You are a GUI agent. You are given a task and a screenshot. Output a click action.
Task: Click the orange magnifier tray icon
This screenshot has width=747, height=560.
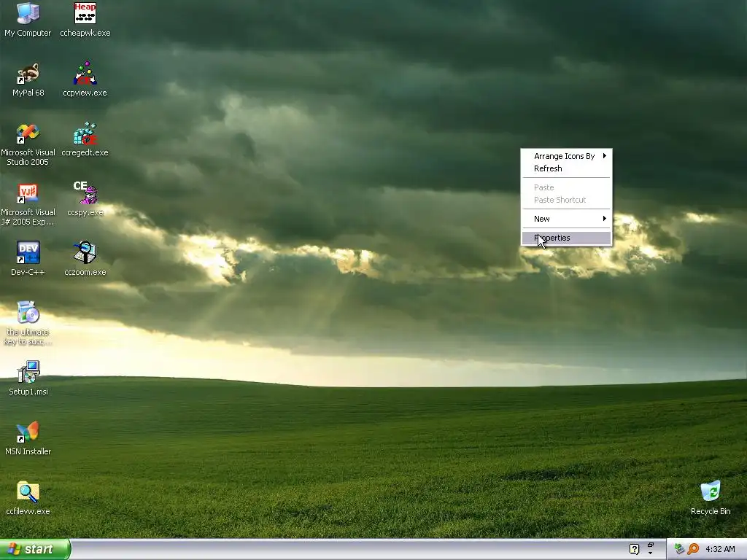pyautogui.click(x=693, y=549)
